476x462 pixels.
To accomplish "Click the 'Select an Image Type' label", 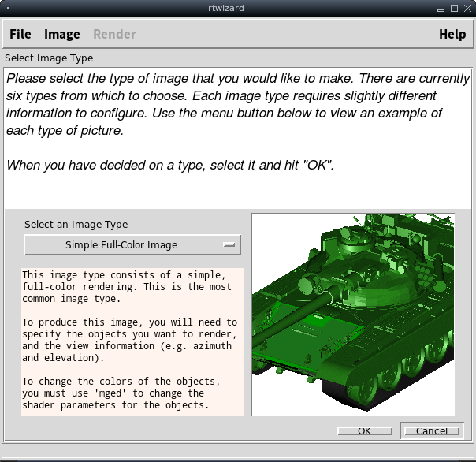I will (76, 225).
